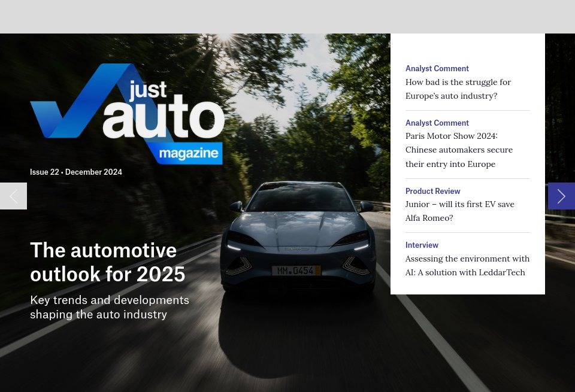Click 'The automotive outlook for 2025' headline
Image resolution: width=575 pixels, height=392 pixels.
[x=107, y=262]
